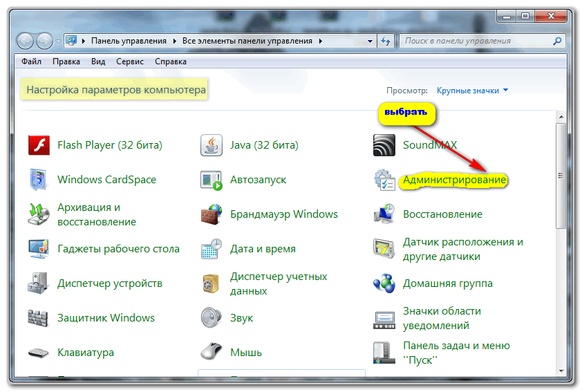Click the Панель управления breadcrumb
This screenshot has height=392, width=582.
(x=129, y=41)
